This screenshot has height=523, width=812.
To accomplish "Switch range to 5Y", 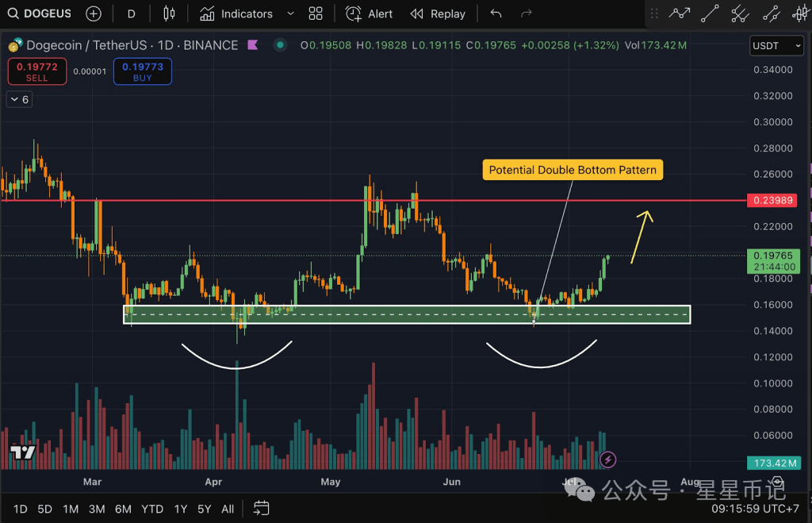I will pos(204,509).
